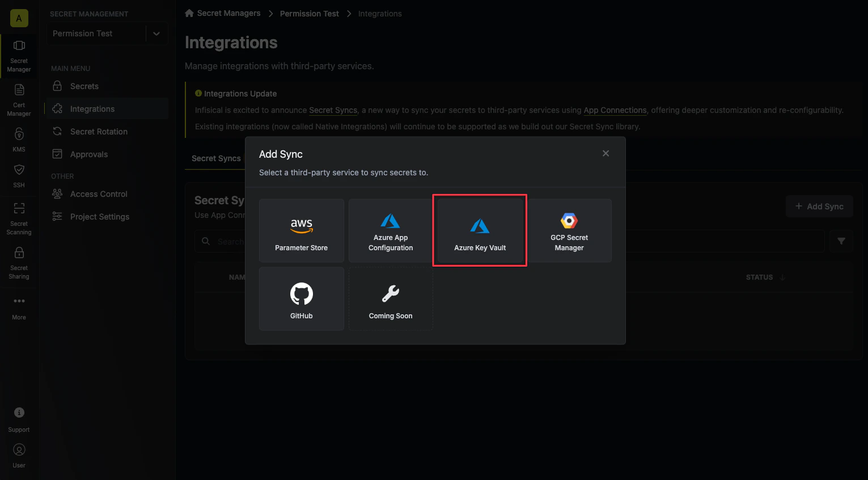Open the More options ellipsis icon

[x=19, y=301]
